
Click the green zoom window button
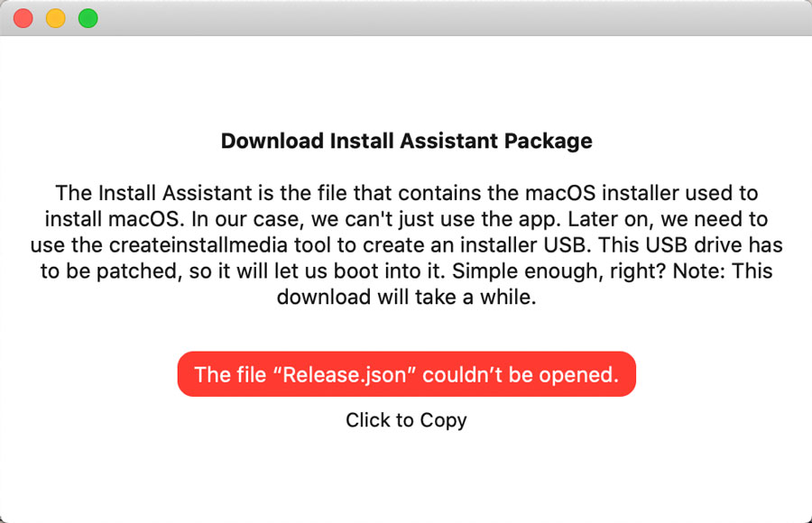88,18
